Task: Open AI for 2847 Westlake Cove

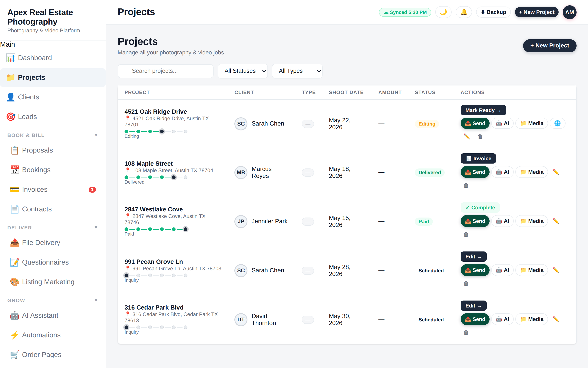Action: coord(502,221)
